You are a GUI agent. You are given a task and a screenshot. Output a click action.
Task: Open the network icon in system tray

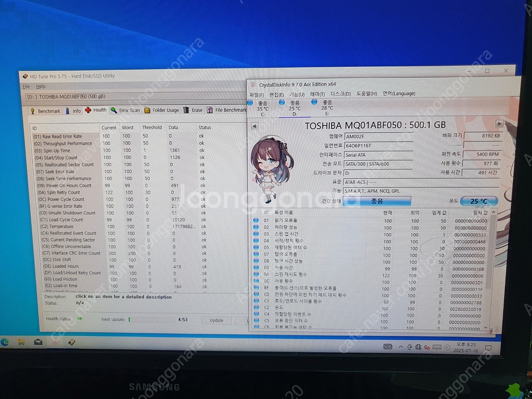[x=418, y=347]
